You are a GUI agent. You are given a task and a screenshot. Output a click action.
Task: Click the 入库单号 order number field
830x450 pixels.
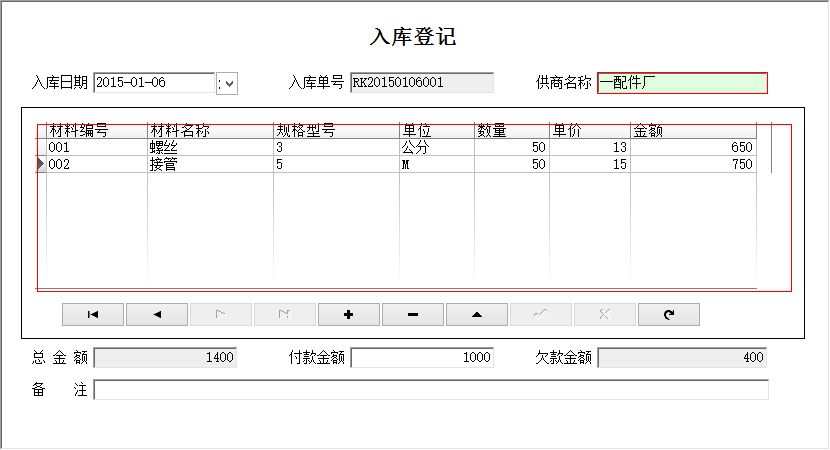[x=421, y=83]
